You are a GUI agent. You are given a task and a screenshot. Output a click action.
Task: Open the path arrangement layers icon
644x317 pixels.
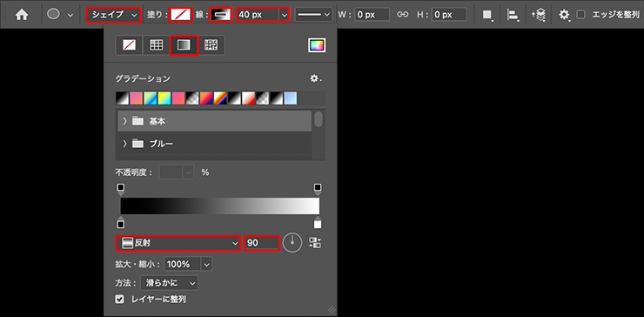click(539, 15)
